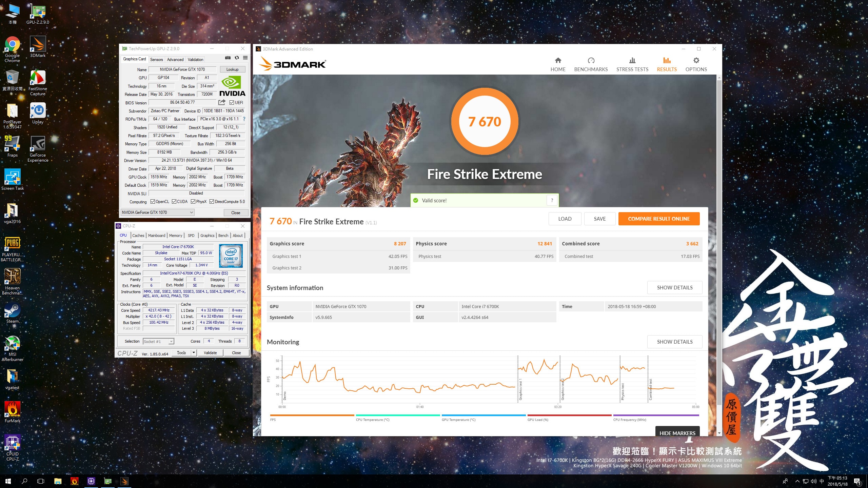The image size is (868, 488).
Task: Click the GPU Load red legend bar
Action: click(569, 415)
